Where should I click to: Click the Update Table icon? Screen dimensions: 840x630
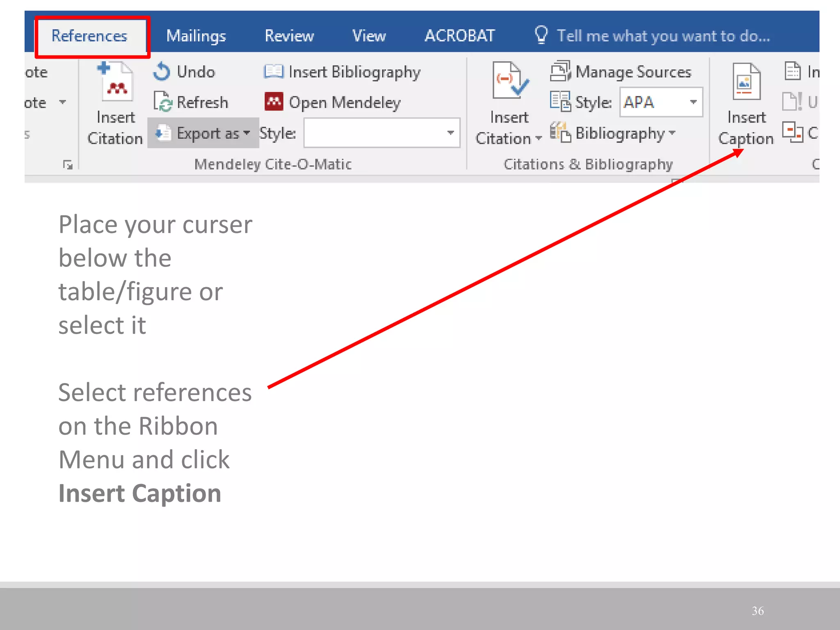[792, 101]
